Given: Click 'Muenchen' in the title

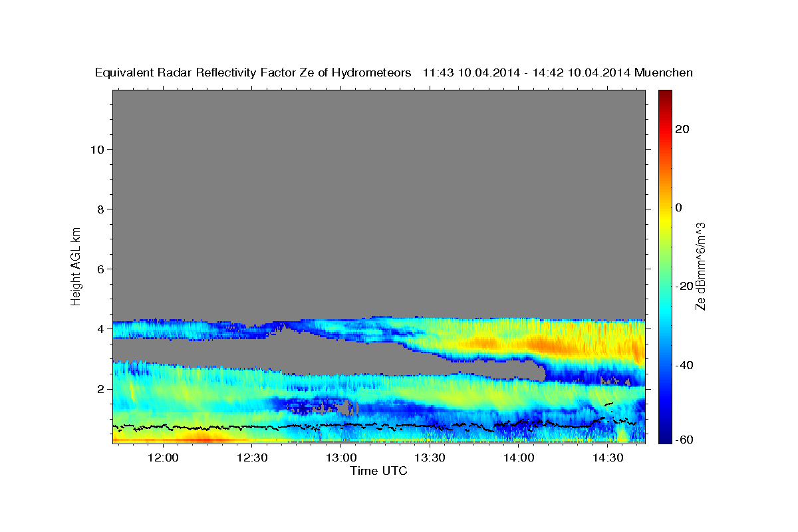Looking at the screenshot, I should (664, 72).
